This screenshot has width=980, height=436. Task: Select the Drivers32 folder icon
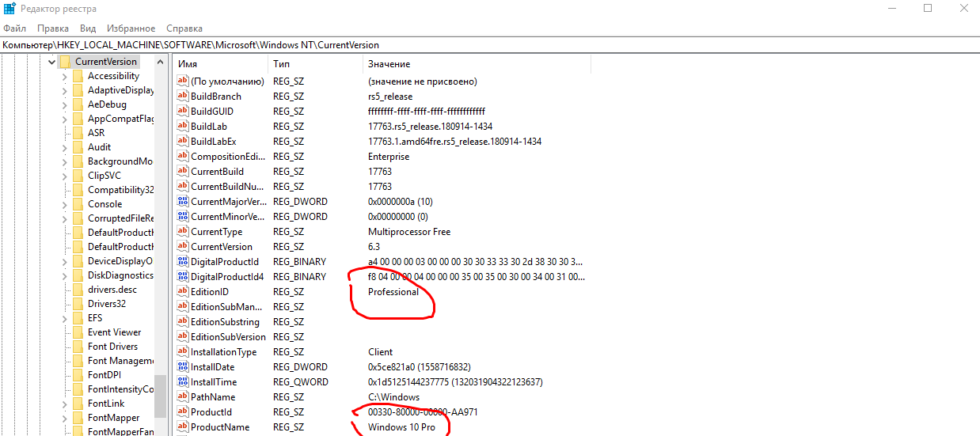pyautogui.click(x=78, y=304)
